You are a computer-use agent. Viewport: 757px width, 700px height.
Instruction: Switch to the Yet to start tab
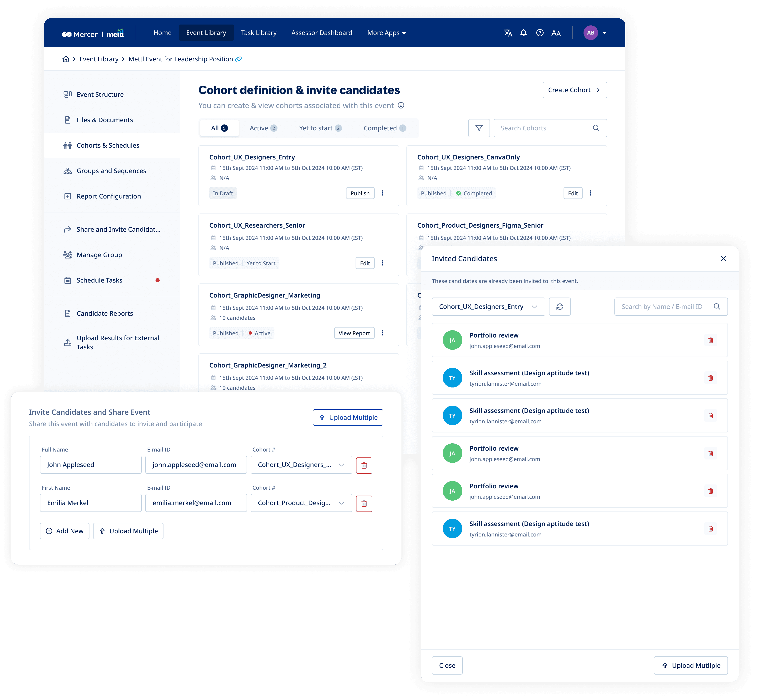click(x=320, y=128)
